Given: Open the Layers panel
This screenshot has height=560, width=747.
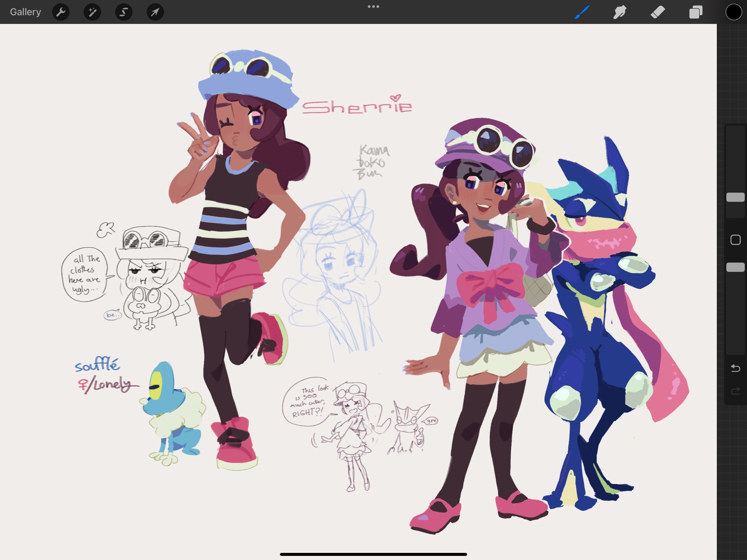Looking at the screenshot, I should pos(695,12).
